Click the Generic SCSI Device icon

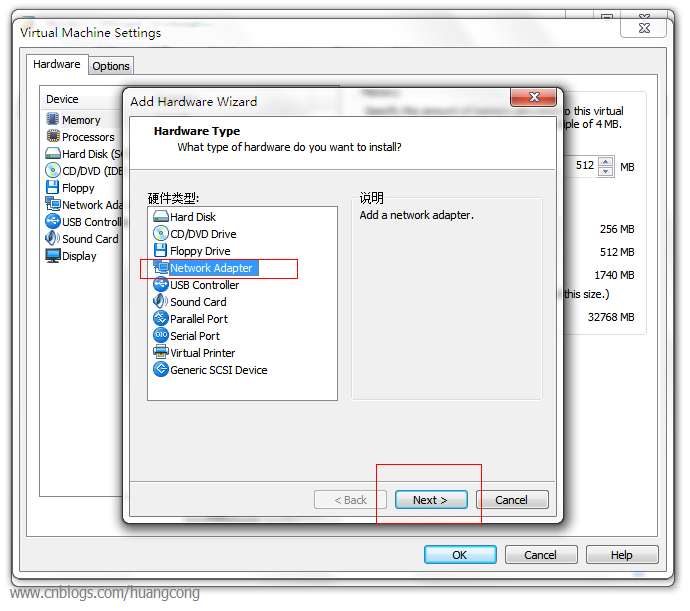pos(161,369)
